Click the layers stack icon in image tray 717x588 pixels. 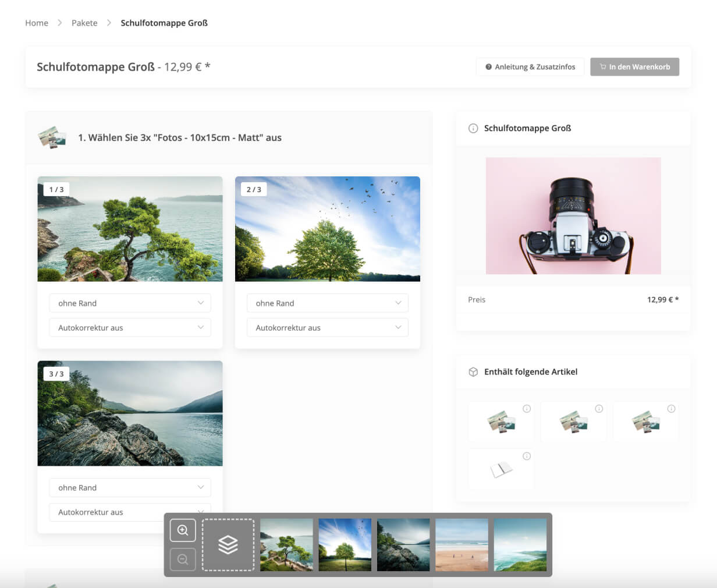coord(228,545)
